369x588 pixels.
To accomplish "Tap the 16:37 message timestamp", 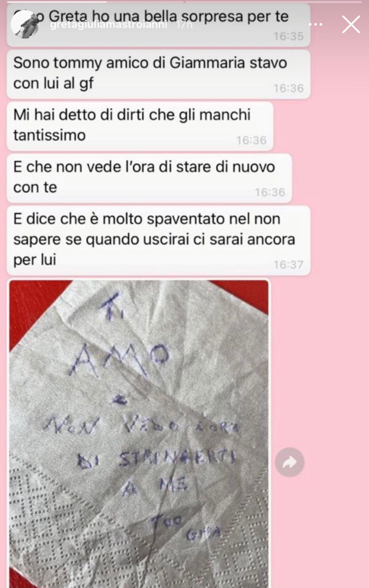I will (x=288, y=264).
